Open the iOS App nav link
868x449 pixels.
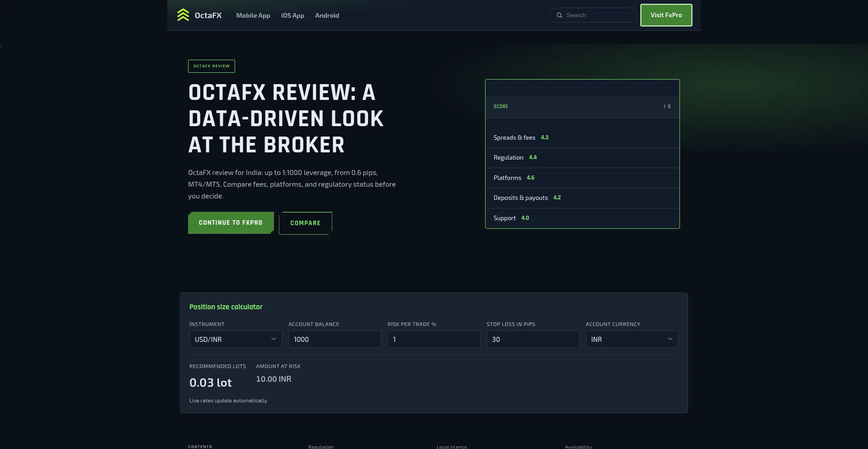pos(292,15)
